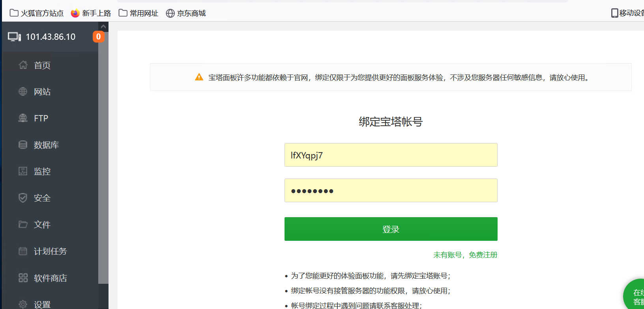644x309 pixels.
Task: Click the orange notification badge showing 0
Action: (98, 37)
